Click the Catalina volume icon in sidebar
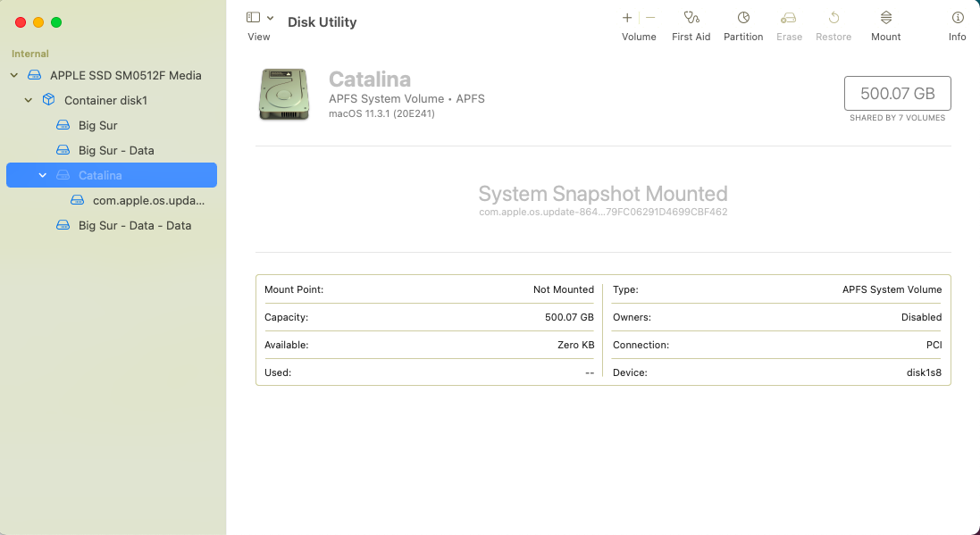 (x=63, y=175)
